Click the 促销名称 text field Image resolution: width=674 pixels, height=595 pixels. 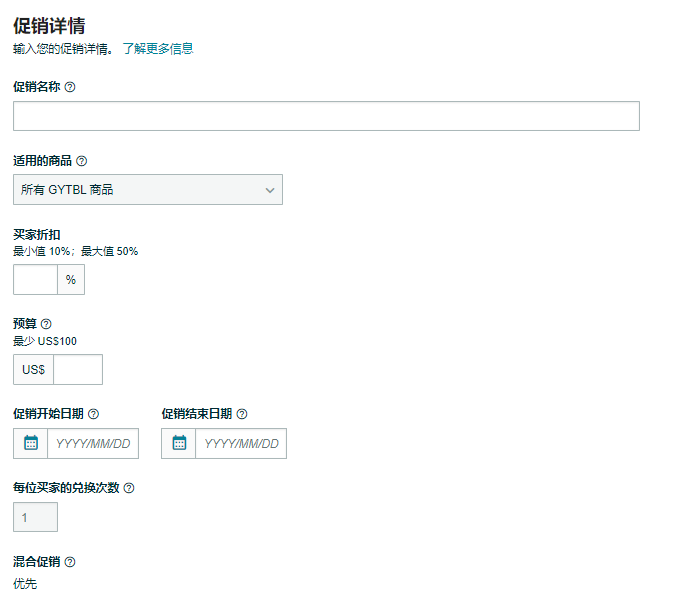coord(326,116)
